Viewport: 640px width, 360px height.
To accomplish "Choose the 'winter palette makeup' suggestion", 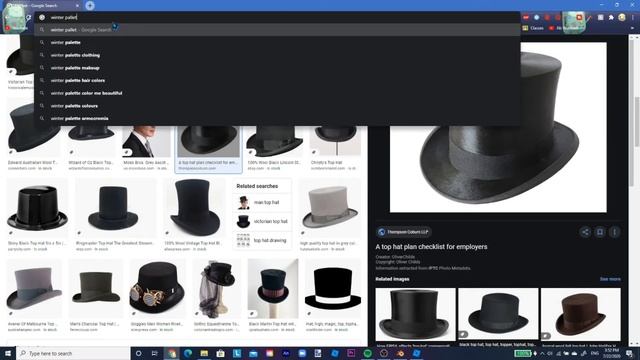I will (x=278, y=68).
